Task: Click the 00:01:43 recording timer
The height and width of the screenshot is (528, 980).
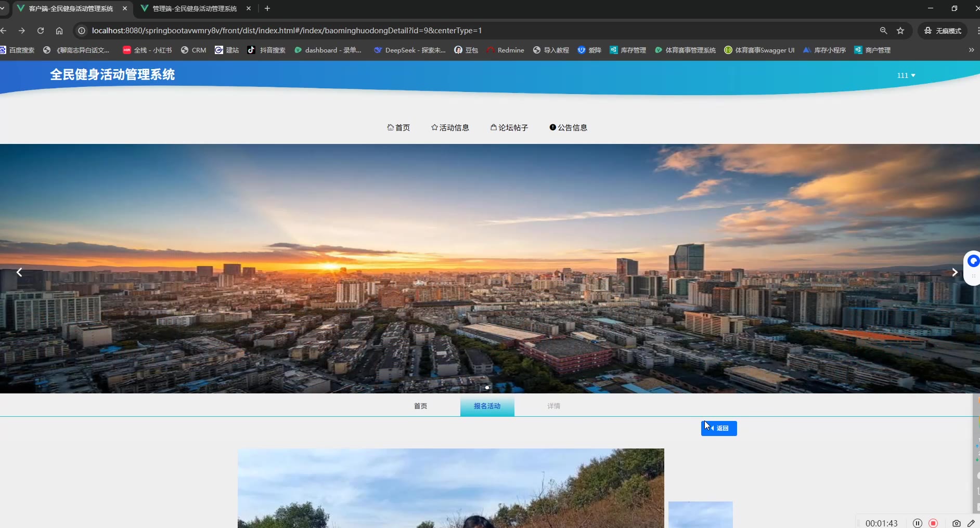Action: coord(882,523)
